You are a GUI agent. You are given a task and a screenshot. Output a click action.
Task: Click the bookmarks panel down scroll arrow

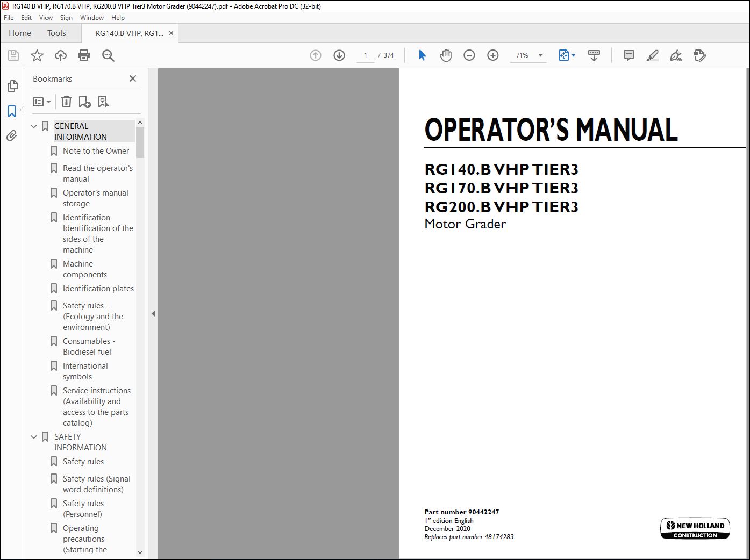tap(140, 552)
